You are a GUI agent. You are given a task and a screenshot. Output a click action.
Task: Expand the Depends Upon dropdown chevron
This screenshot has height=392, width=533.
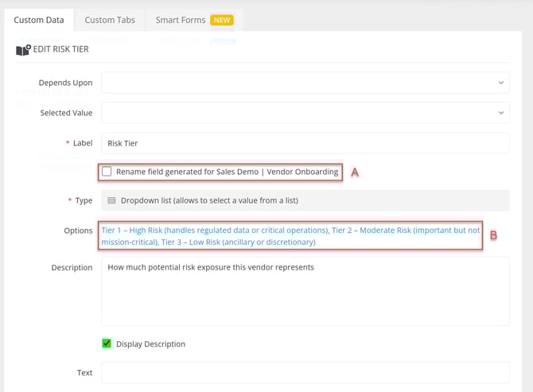[500, 83]
